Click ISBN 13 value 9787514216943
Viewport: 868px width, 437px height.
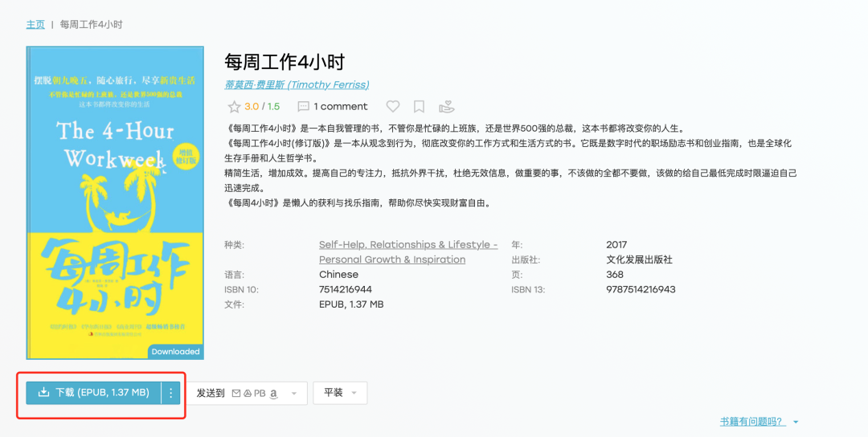641,289
